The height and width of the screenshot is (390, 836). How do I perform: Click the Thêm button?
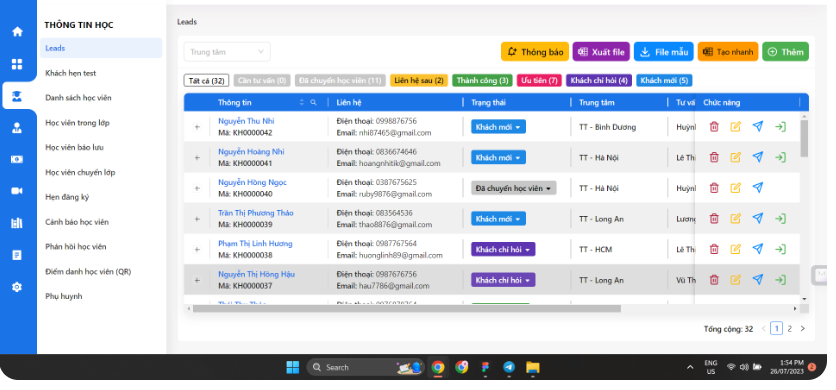click(785, 52)
